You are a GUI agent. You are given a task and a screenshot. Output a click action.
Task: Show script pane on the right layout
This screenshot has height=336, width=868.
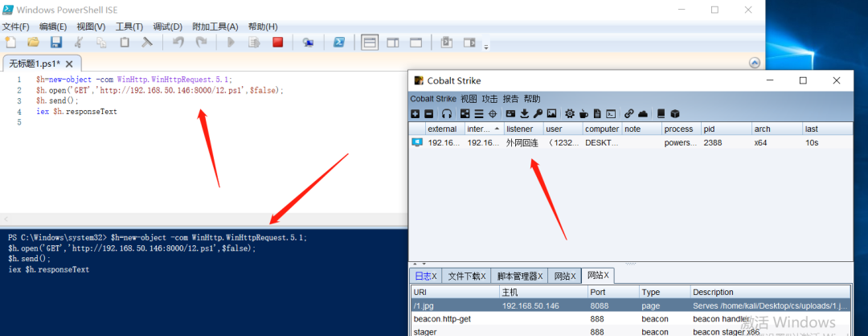[x=393, y=42]
